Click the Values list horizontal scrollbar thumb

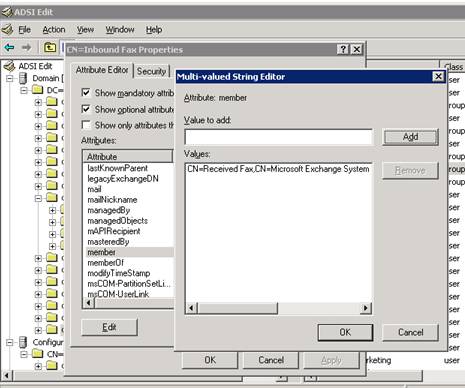click(238, 308)
